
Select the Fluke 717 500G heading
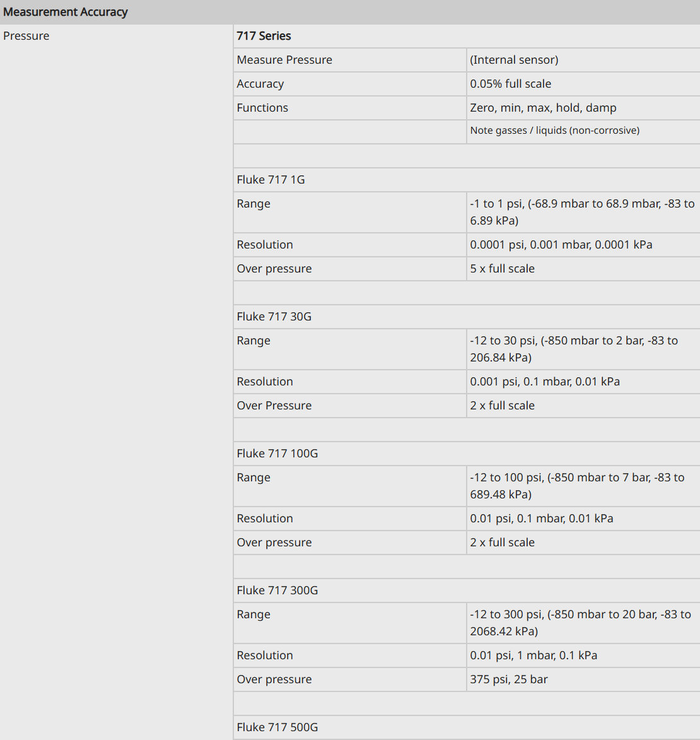(277, 727)
